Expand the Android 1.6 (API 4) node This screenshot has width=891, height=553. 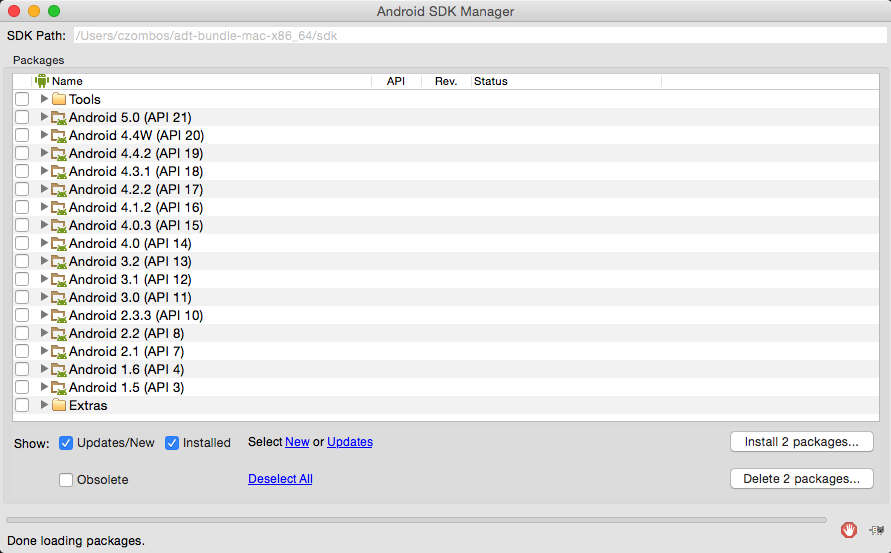pos(44,369)
